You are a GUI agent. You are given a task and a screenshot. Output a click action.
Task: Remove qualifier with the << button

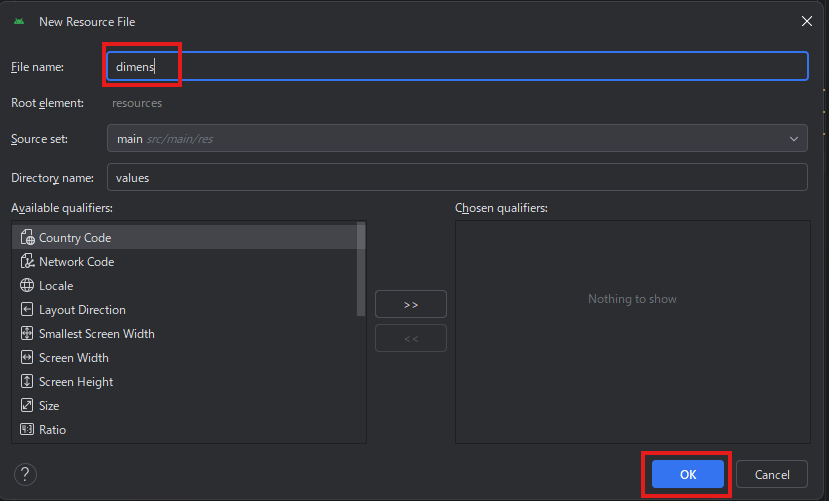(411, 338)
